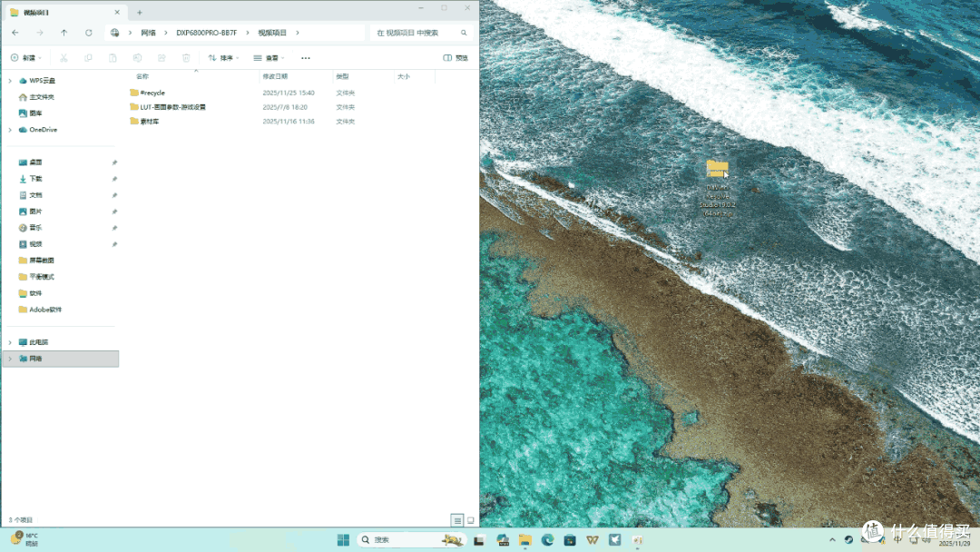This screenshot has width=980, height=552.
Task: Open chevron after 网络 in address bar
Action: tap(166, 33)
